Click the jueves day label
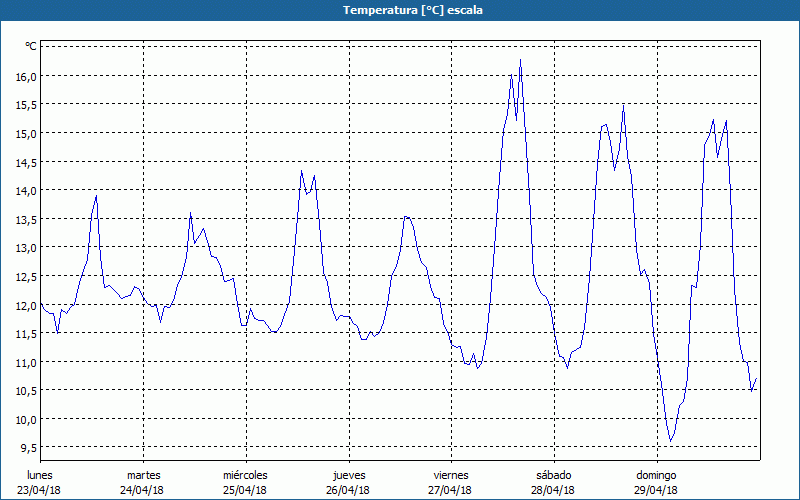Viewport: 800px width, 500px height. (348, 475)
